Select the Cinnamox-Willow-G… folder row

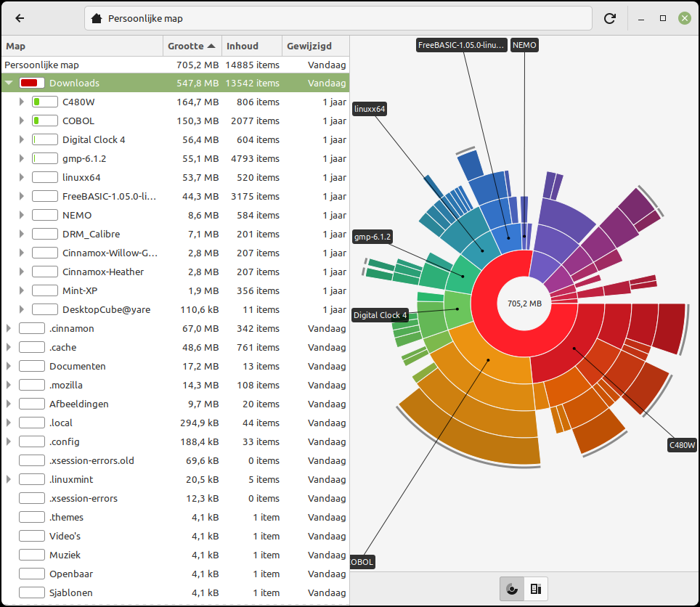176,253
